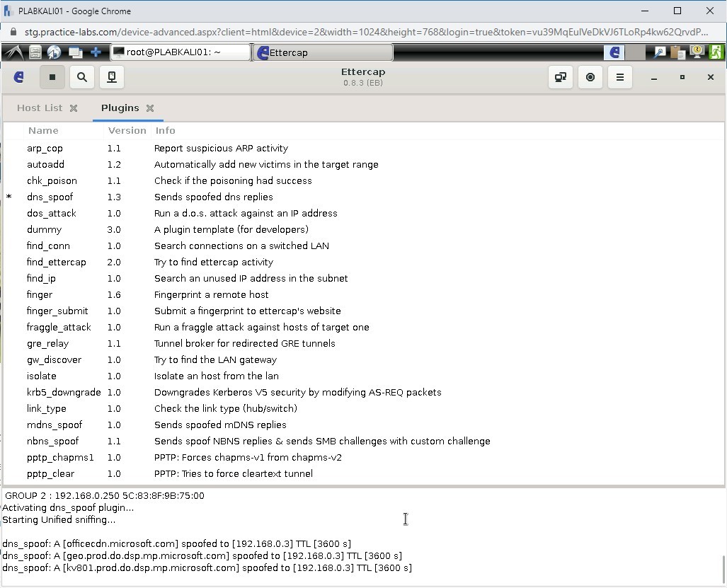Click the green exit icon in lab toolbar
Viewport: 727px width, 588px height.
[716, 51]
